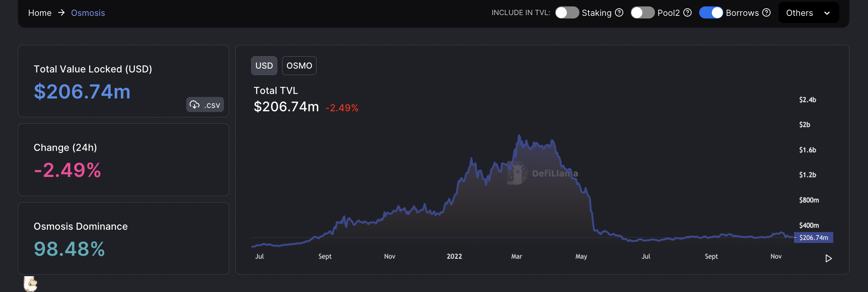Click the Total TVL heading above the chart
This screenshot has width=868, height=292.
coord(276,91)
